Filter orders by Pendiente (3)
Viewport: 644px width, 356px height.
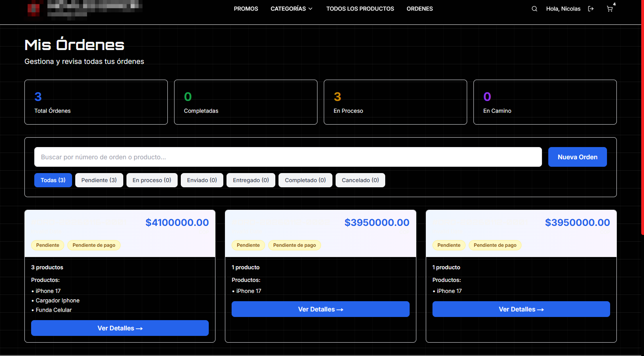[99, 180]
